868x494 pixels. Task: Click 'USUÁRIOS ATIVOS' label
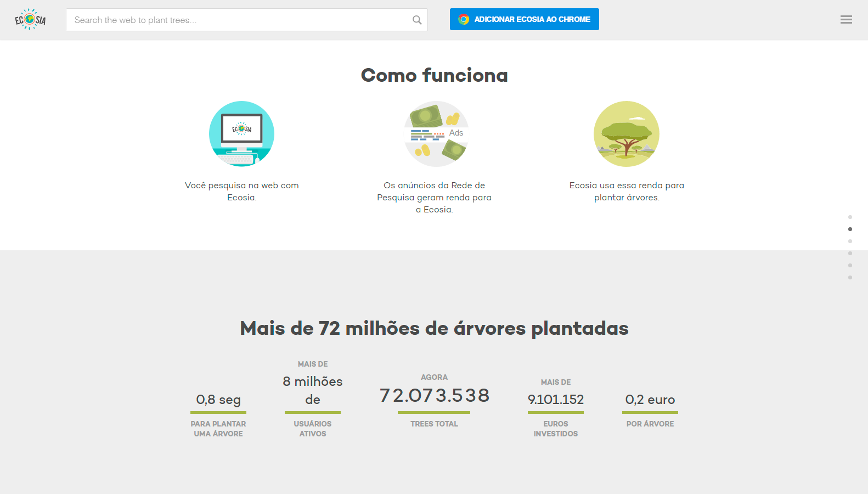pyautogui.click(x=313, y=429)
